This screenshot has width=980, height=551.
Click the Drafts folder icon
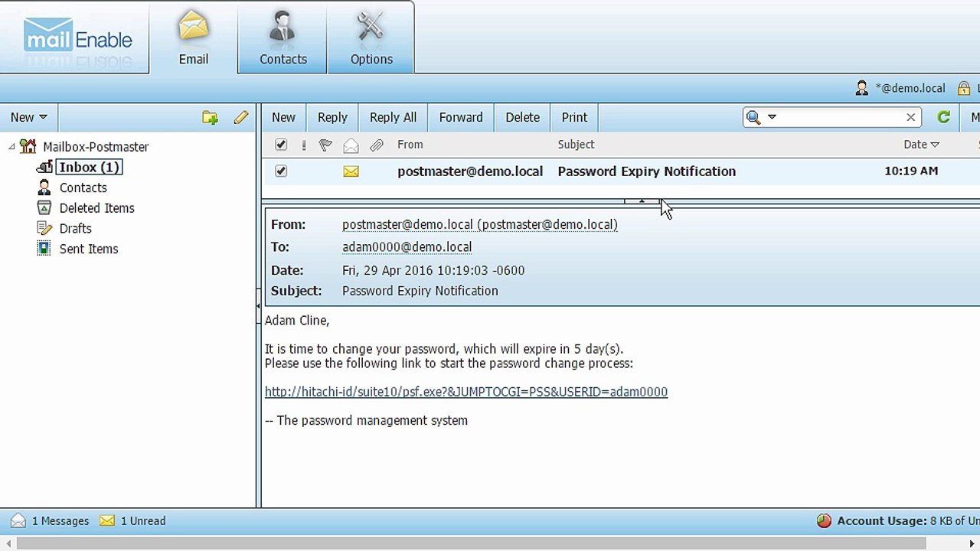click(x=44, y=228)
